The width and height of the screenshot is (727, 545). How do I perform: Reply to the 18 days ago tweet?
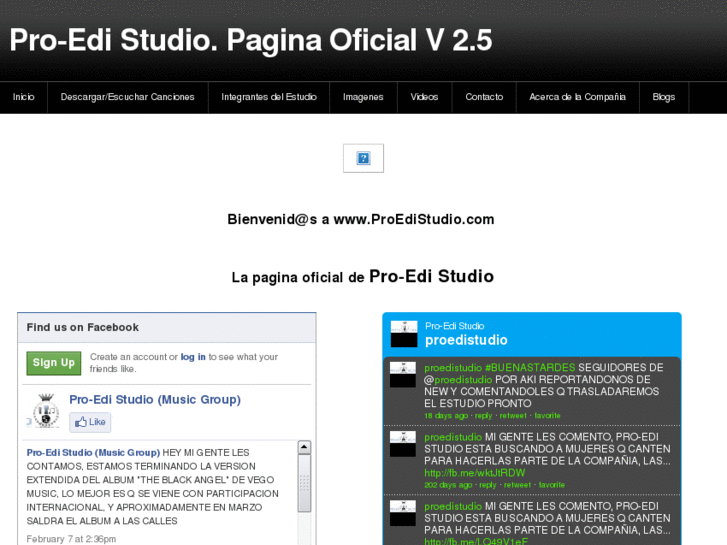pyautogui.click(x=484, y=416)
